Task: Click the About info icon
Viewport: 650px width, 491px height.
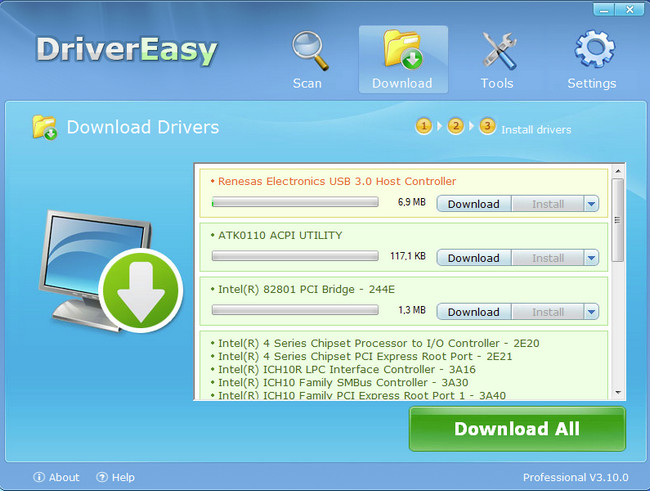Action: [39, 477]
